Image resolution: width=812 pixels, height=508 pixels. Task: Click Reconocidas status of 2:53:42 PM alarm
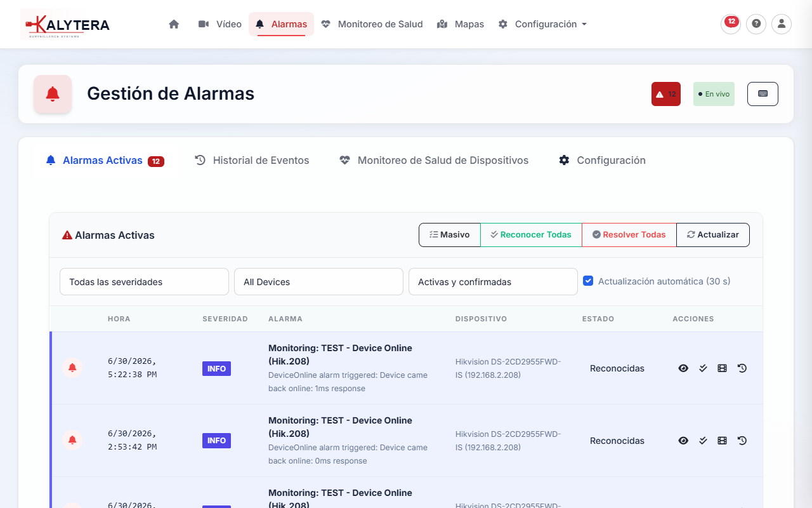pos(617,441)
